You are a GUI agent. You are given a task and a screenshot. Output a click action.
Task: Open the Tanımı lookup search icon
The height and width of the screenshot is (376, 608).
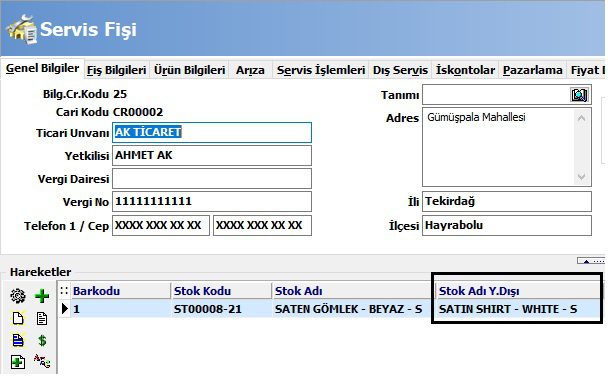pyautogui.click(x=579, y=95)
